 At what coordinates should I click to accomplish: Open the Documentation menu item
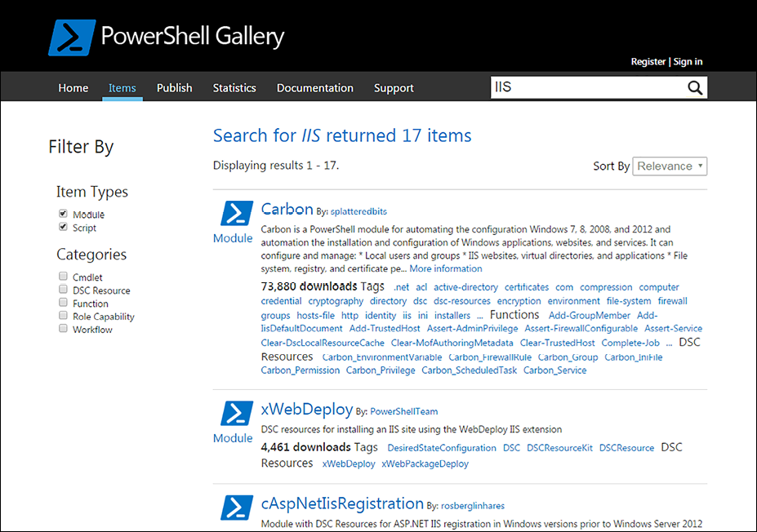pyautogui.click(x=314, y=88)
